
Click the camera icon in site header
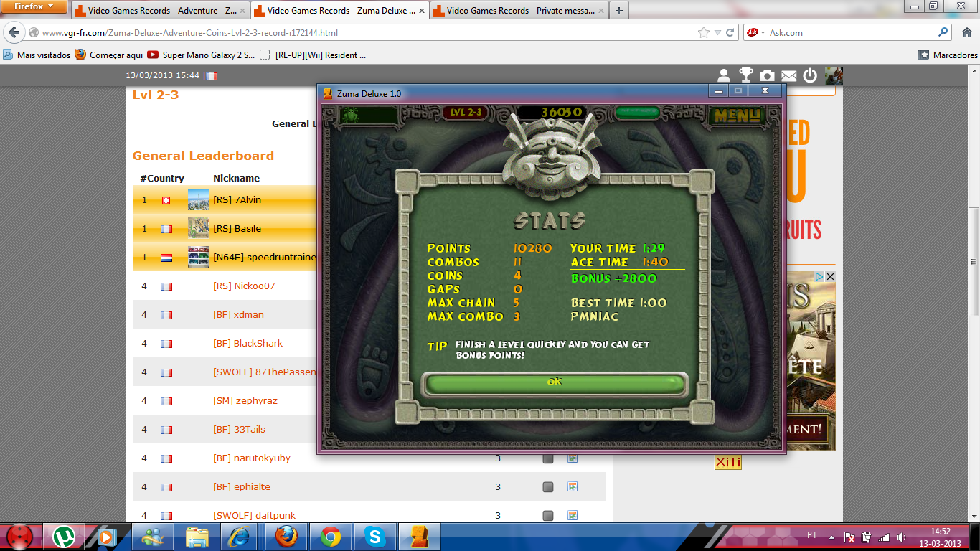tap(767, 75)
